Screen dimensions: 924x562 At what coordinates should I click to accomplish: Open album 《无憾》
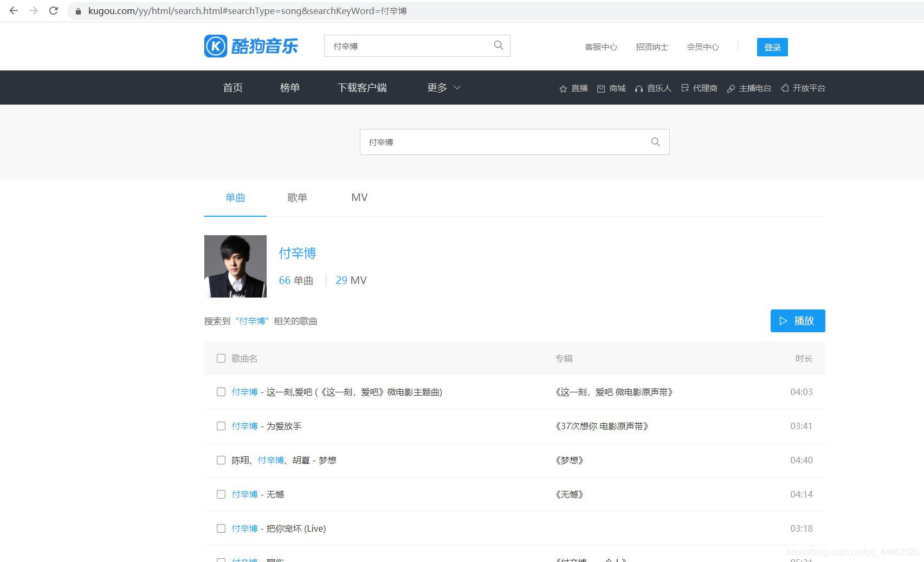point(570,494)
